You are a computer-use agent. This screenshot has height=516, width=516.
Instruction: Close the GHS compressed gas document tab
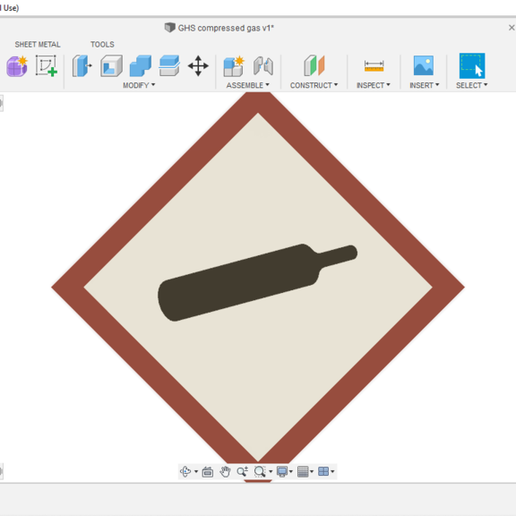click(x=511, y=28)
